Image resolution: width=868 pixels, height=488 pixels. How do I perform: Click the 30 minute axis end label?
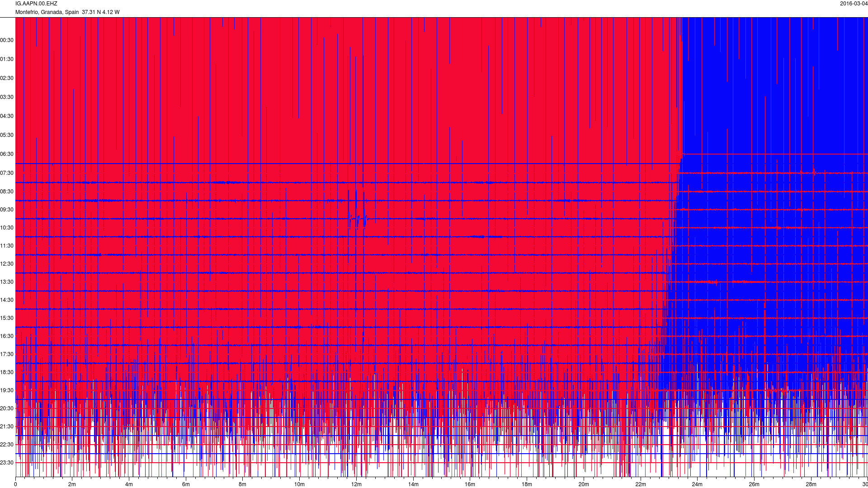(x=864, y=484)
